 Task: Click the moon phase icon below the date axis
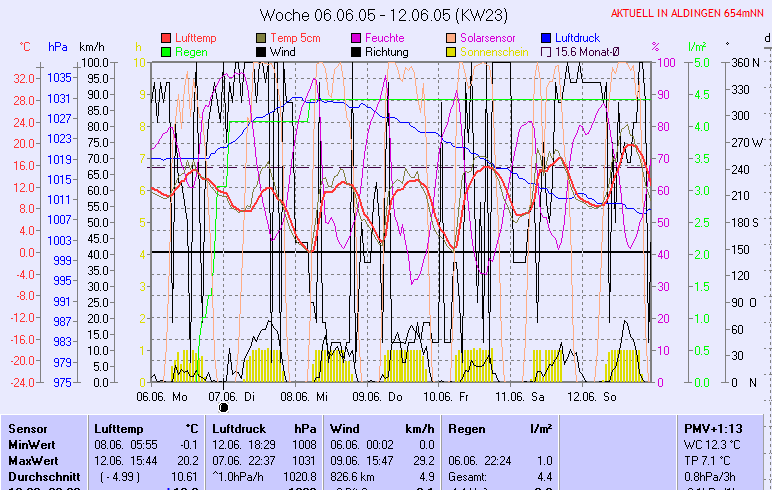pyautogui.click(x=224, y=407)
